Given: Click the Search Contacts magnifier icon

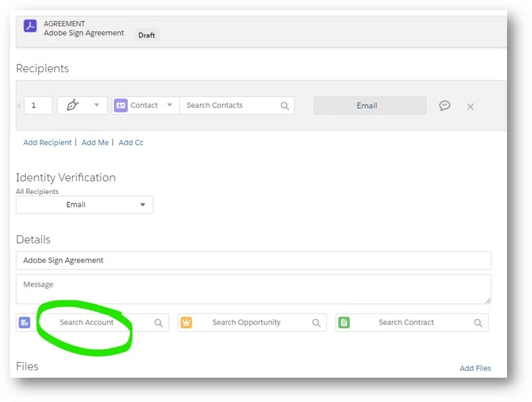Looking at the screenshot, I should click(x=285, y=106).
